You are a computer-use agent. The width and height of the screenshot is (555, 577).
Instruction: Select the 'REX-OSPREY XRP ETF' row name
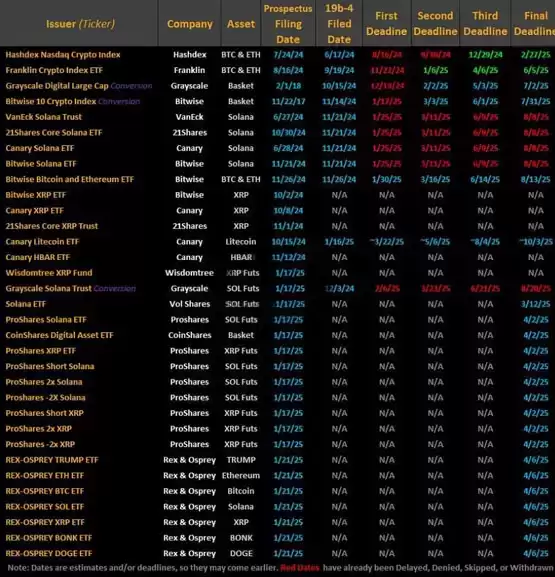[45, 522]
